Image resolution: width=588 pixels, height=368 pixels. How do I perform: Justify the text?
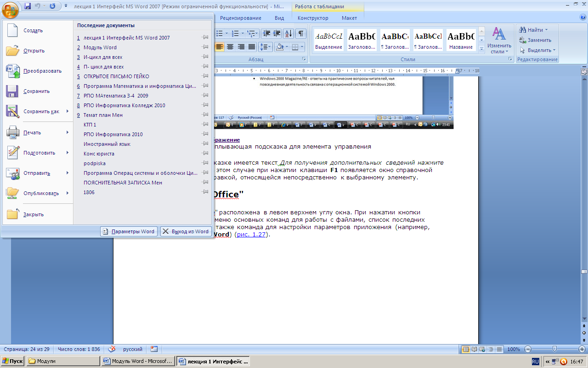coord(251,47)
